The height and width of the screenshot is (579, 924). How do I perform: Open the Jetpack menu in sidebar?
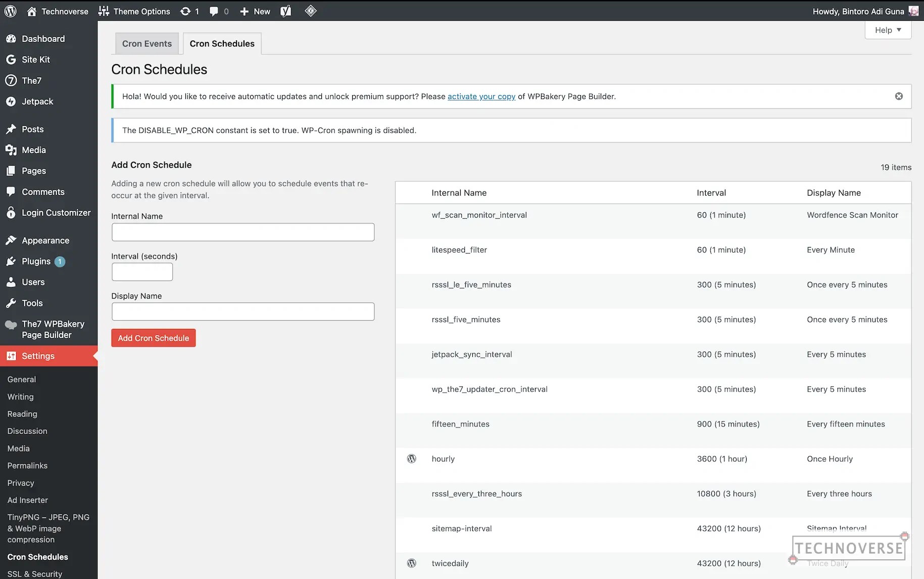click(37, 102)
